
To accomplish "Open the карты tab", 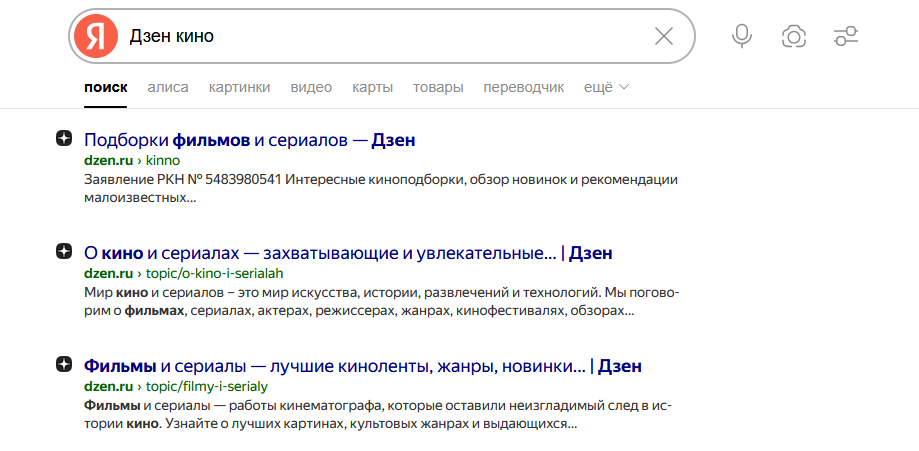I will tap(372, 88).
